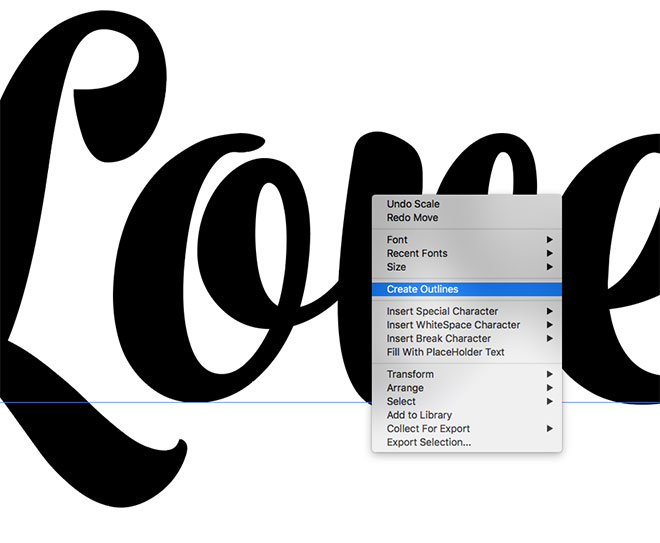This screenshot has width=660, height=543.
Task: Expand the Size submenu
Action: [x=396, y=267]
